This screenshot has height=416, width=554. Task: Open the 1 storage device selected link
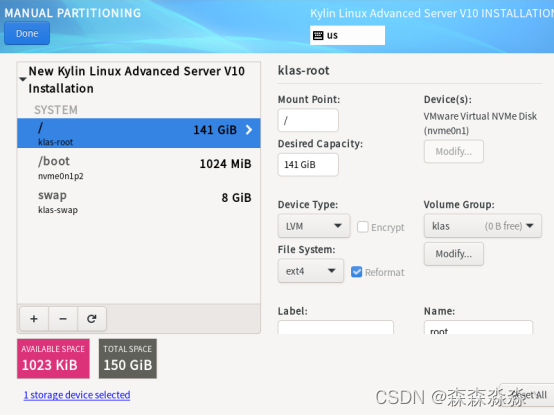tap(77, 395)
